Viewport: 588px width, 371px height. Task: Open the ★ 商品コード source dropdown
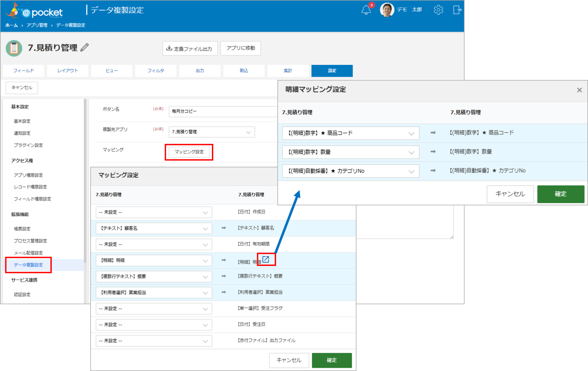(351, 133)
